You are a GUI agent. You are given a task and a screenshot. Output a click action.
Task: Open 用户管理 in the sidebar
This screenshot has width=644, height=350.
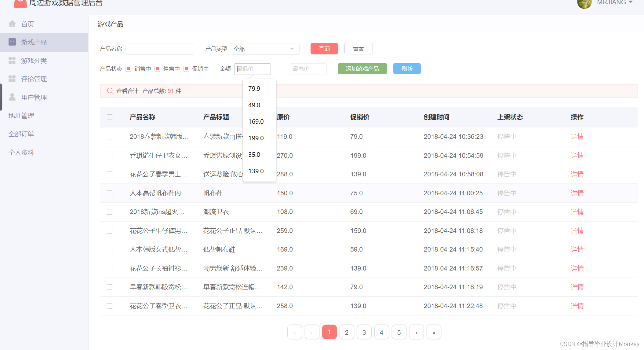coord(44,97)
